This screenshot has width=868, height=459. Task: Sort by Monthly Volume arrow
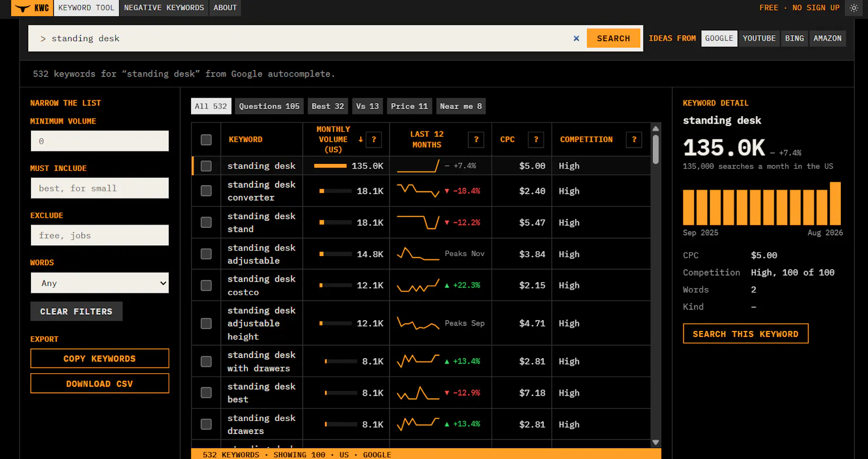pyautogui.click(x=360, y=139)
